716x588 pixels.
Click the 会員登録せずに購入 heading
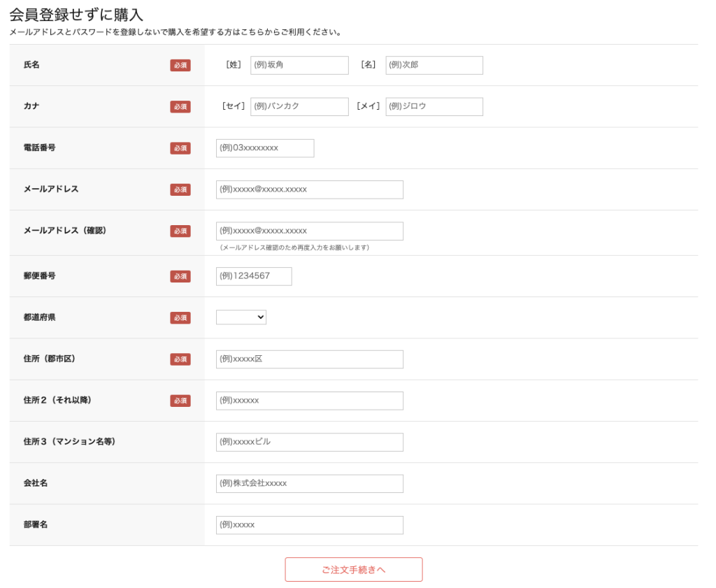tap(76, 15)
